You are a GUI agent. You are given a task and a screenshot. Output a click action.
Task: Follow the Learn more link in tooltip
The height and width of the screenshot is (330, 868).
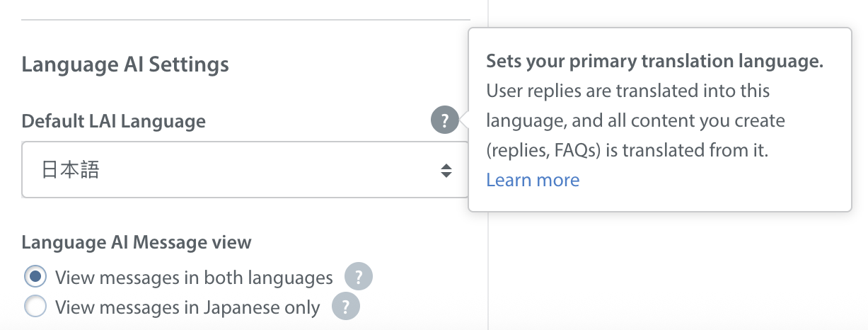point(533,180)
